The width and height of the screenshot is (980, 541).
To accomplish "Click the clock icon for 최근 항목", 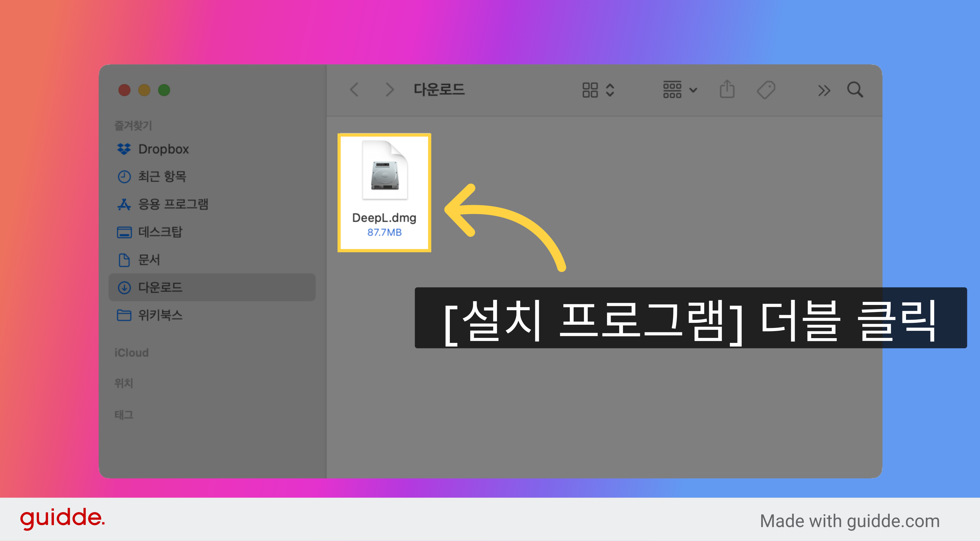I will [124, 177].
